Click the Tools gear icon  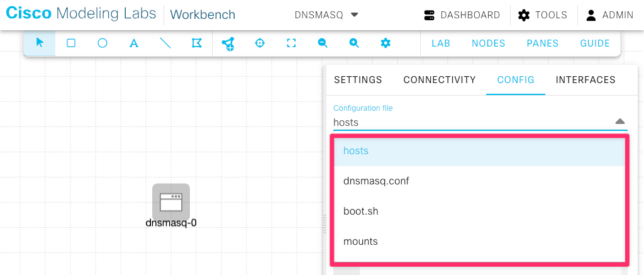[524, 16]
